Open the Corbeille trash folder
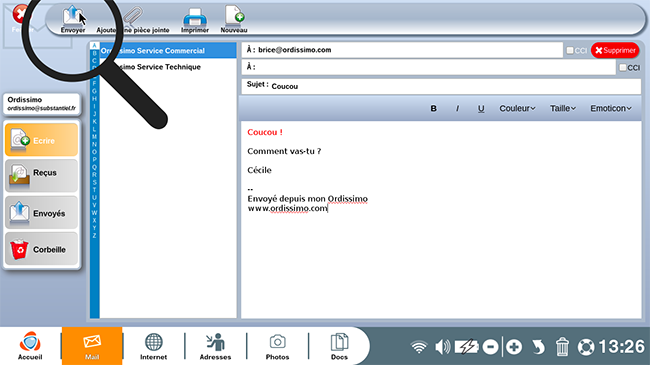The image size is (650, 365). click(41, 249)
